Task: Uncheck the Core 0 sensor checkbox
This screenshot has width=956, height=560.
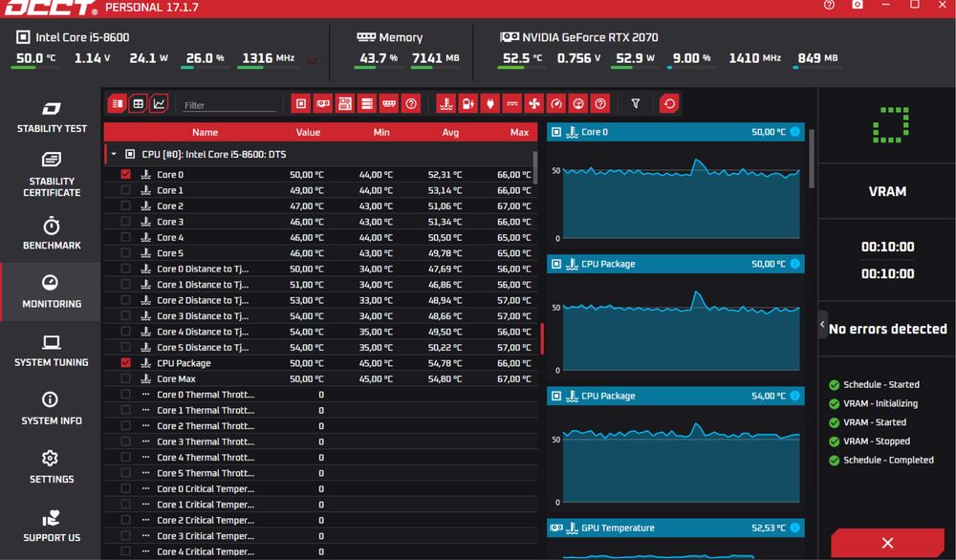Action: 125,174
